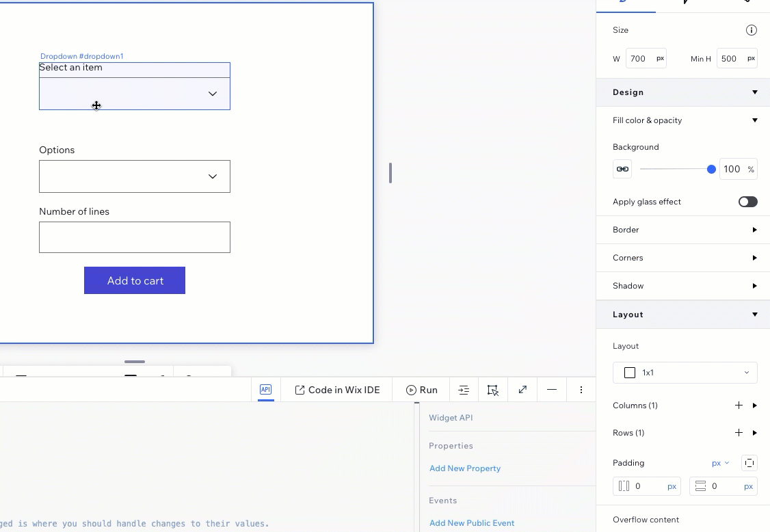Screen dimensions: 770x532
Task: Toggle Apply glass effect switch
Action: coord(747,202)
